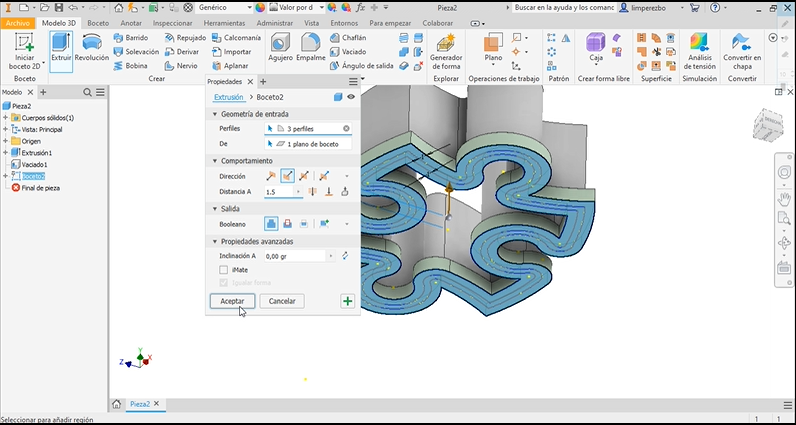Collapse the Salida section
Viewport: 796px width, 425px height.
click(x=215, y=209)
